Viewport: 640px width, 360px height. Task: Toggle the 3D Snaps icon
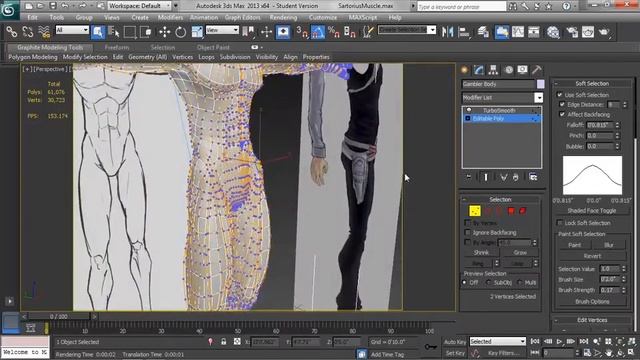tap(302, 32)
